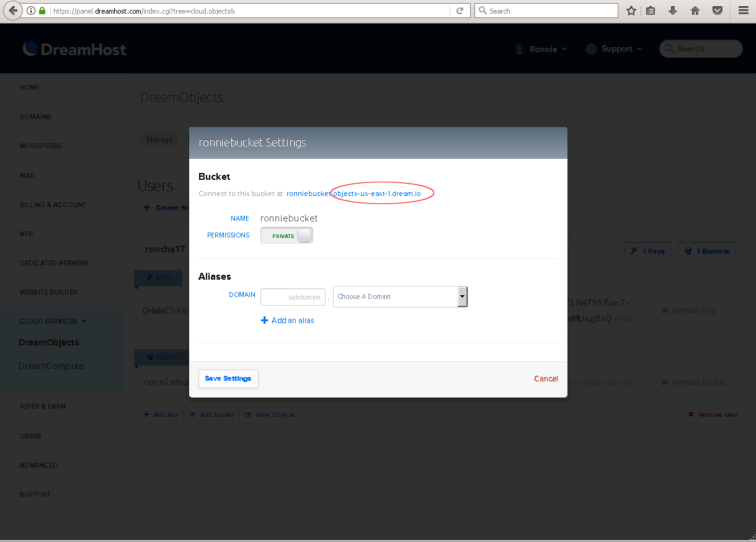Open REFER & EARN in the sidebar
756x542 pixels.
coord(43,406)
